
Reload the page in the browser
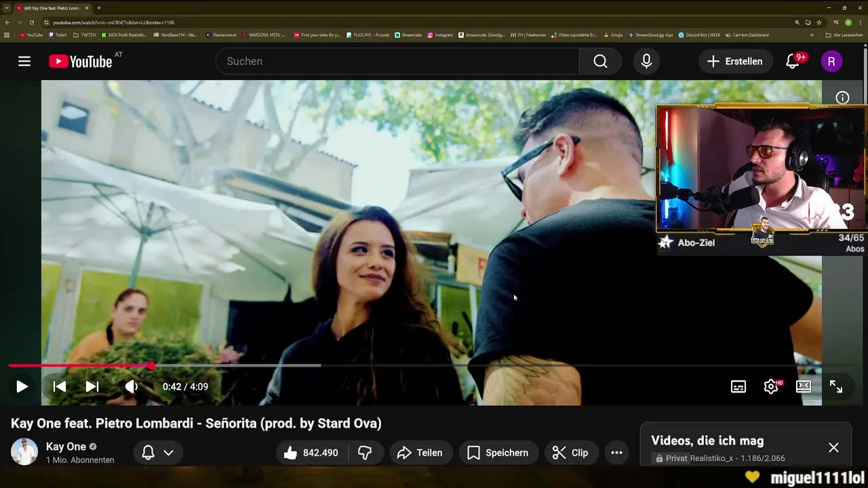tap(32, 22)
